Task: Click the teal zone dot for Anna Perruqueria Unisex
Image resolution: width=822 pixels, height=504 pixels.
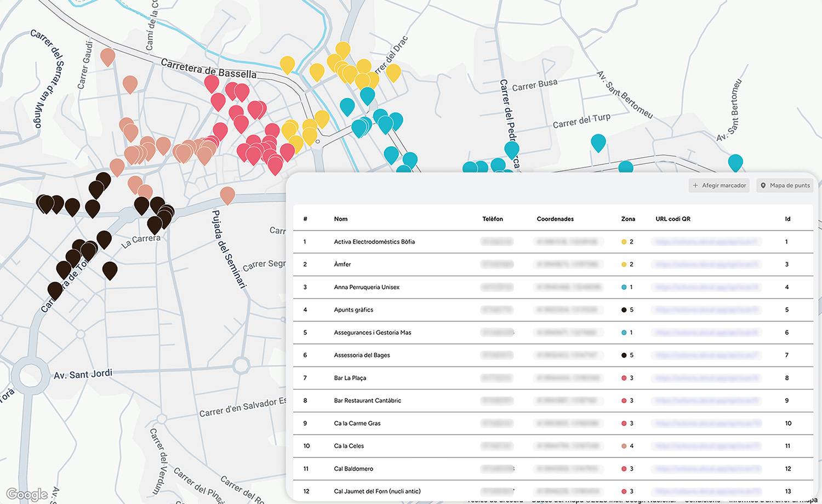Action: pyautogui.click(x=624, y=287)
